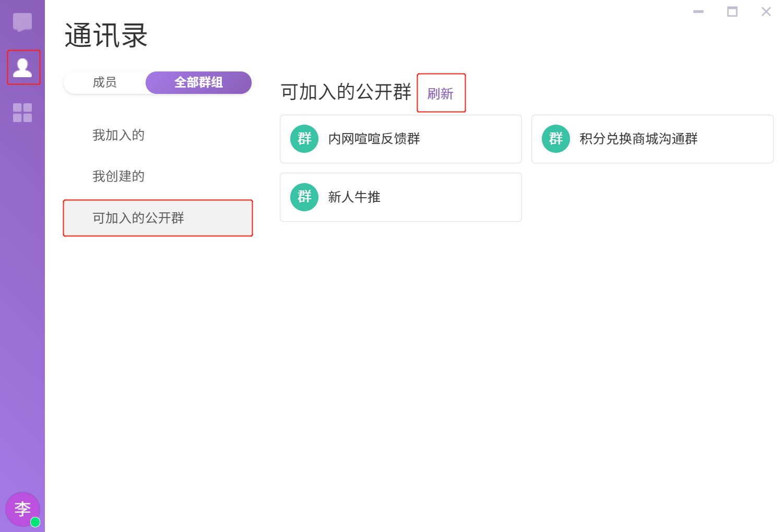Close the application window

tap(766, 11)
